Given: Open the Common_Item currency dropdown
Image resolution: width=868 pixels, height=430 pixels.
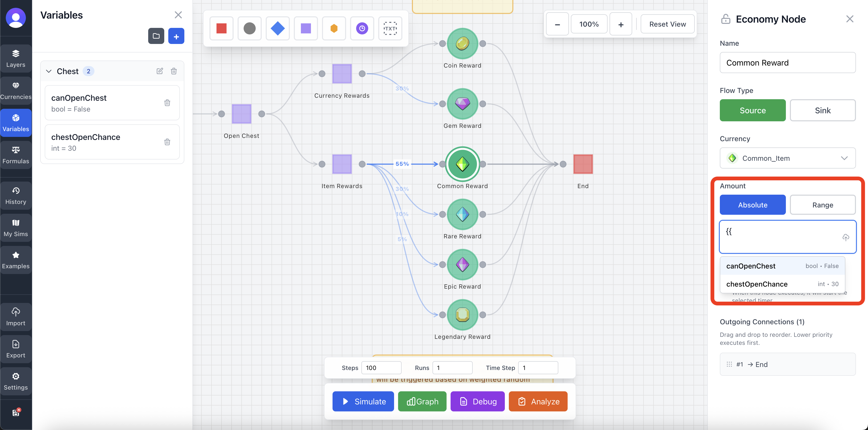Looking at the screenshot, I should coord(787,158).
